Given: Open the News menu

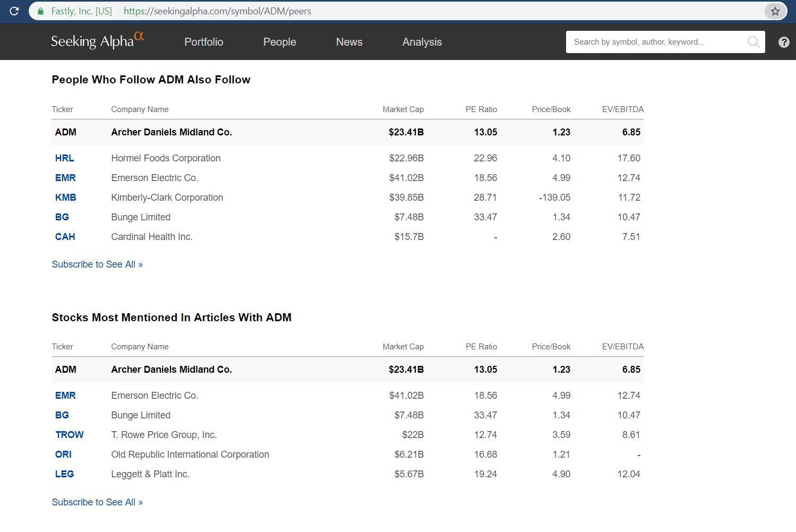Looking at the screenshot, I should click(349, 42).
